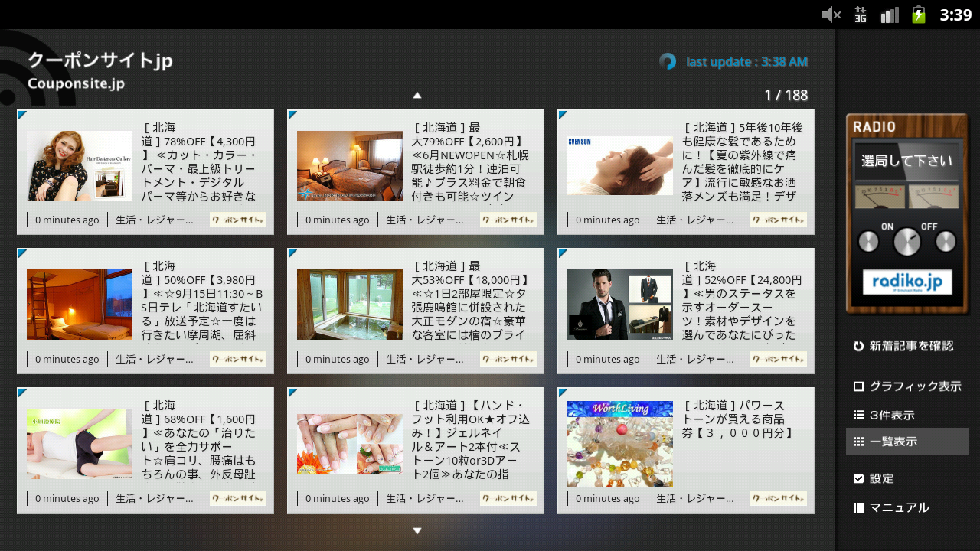Click the クーポンサイト logo on 79%OFF card
Viewport: 980px width, 551px height.
tap(508, 220)
